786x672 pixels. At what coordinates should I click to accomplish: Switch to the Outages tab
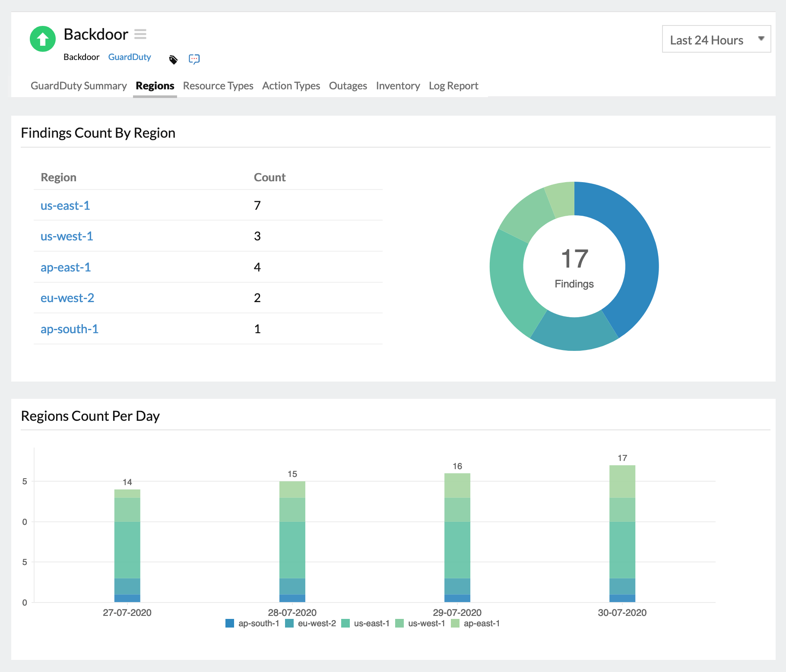click(348, 85)
